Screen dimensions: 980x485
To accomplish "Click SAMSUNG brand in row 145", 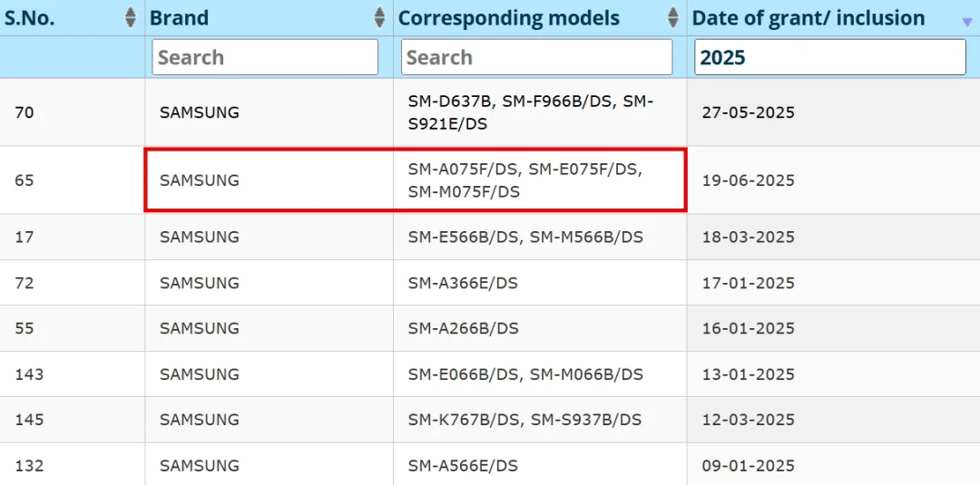I will click(200, 420).
